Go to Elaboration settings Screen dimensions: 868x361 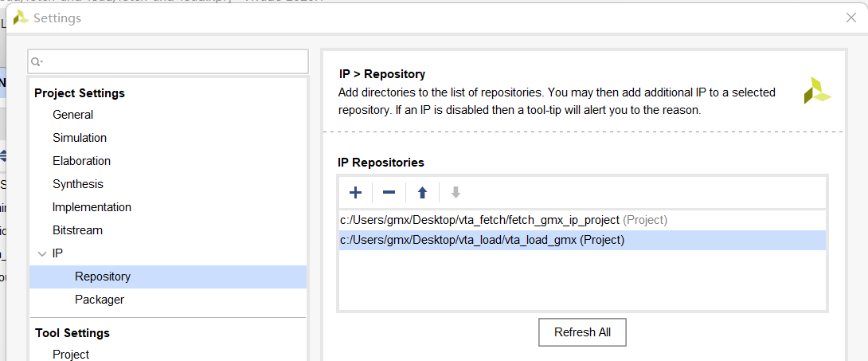point(81,161)
